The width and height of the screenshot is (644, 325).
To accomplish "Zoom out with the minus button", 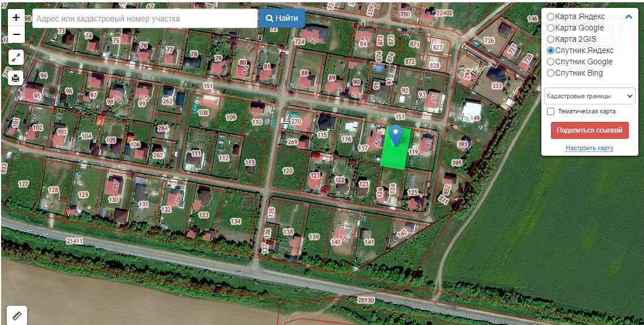I will point(16,34).
